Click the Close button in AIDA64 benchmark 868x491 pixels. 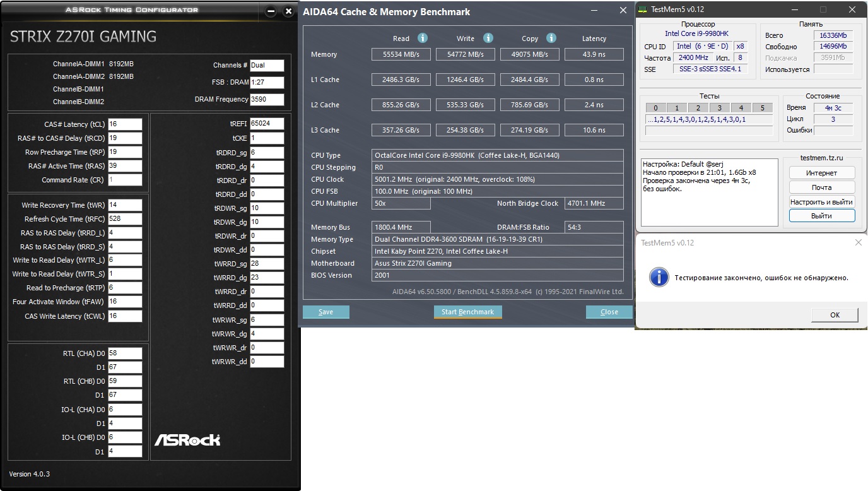[x=609, y=312]
